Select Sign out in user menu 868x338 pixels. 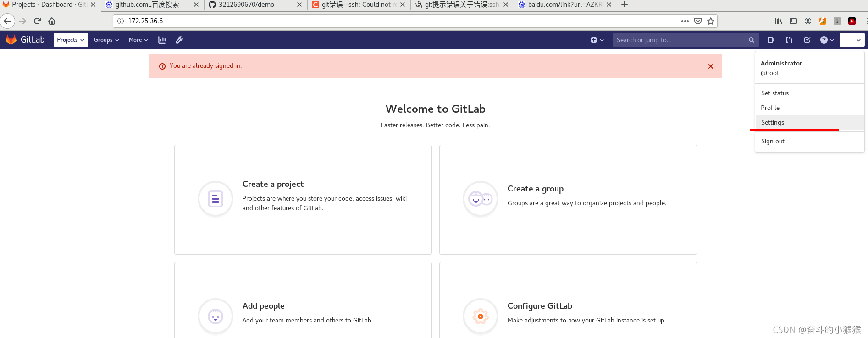[x=809, y=141]
